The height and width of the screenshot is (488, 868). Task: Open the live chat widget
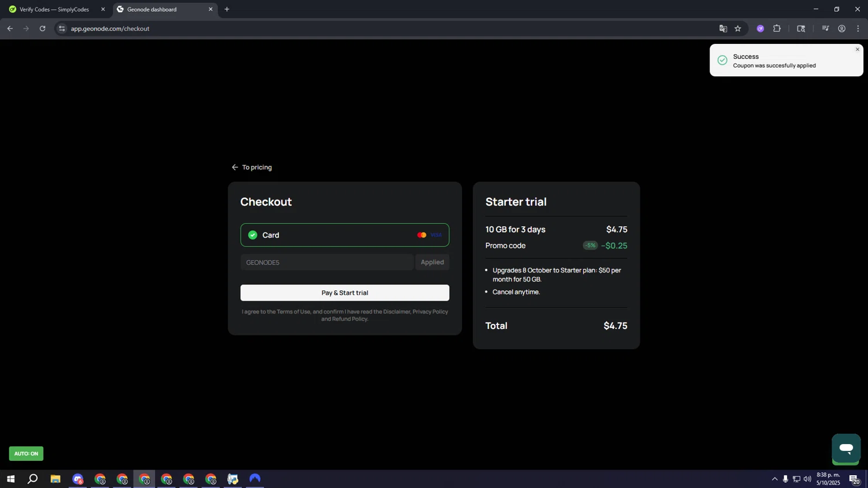coord(846,448)
